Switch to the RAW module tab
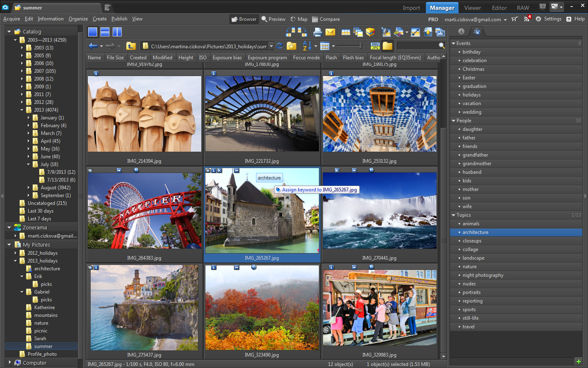Viewport: 588px width, 368px height. (523, 8)
